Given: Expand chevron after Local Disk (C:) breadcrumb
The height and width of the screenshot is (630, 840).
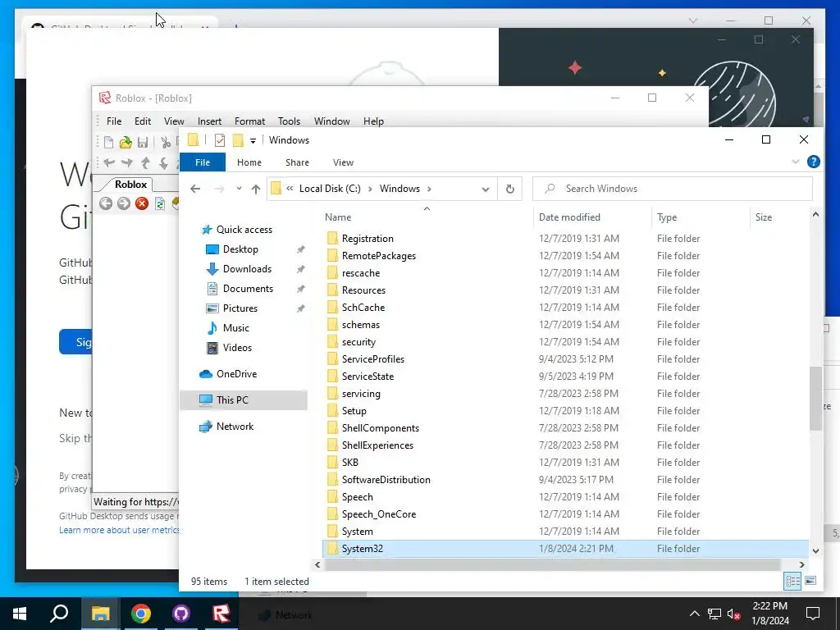Looking at the screenshot, I should pyautogui.click(x=370, y=189).
